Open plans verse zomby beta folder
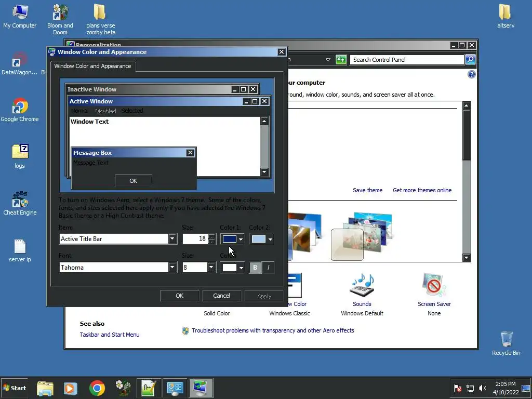 100,20
